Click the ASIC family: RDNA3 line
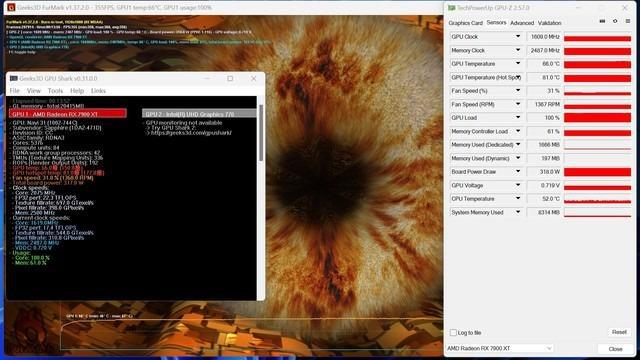640x360 pixels. pos(38,138)
